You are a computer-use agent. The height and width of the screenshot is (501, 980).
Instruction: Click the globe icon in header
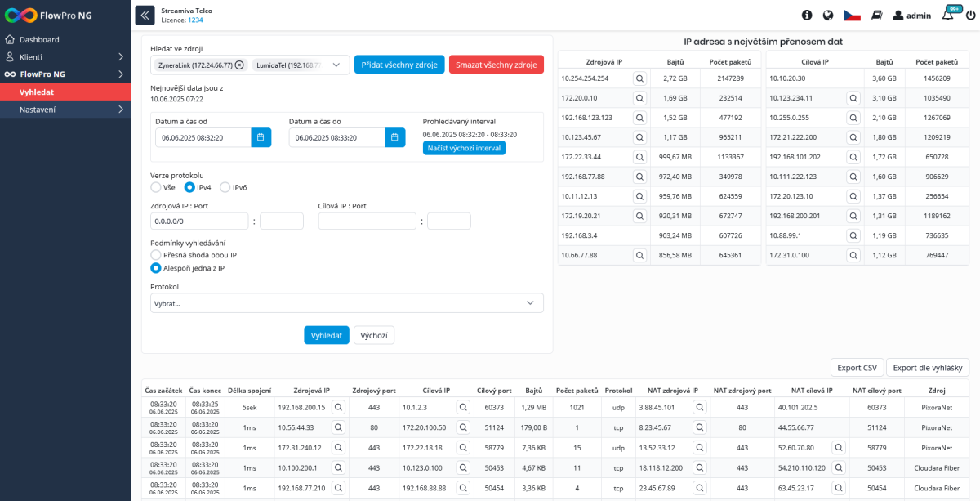click(828, 15)
